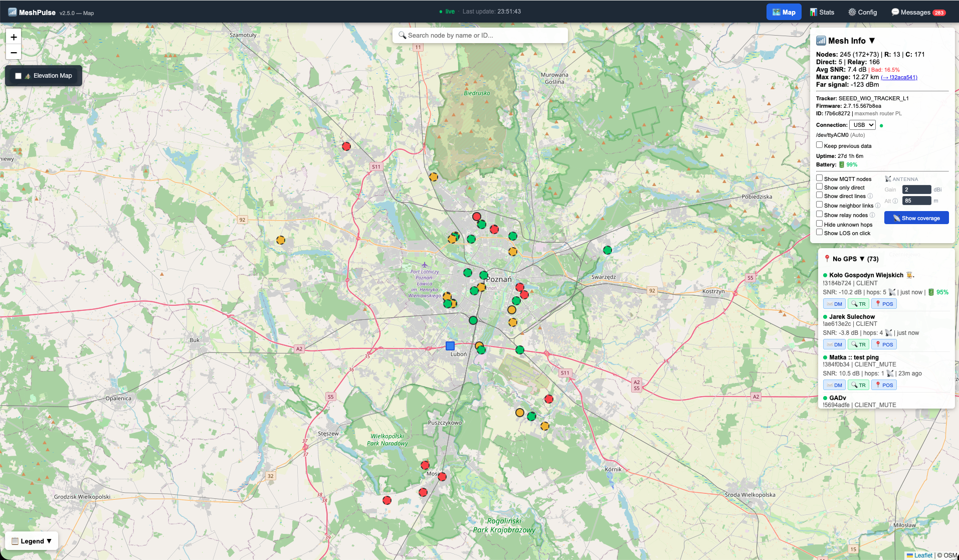The width and height of the screenshot is (959, 560).
Task: Click info icon next to Alt field
Action: pos(895,201)
